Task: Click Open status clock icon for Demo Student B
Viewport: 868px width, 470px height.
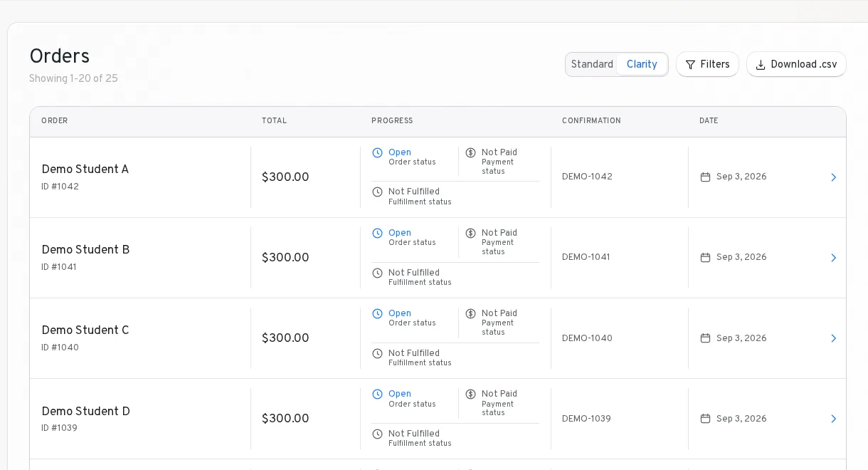Action: pos(377,233)
